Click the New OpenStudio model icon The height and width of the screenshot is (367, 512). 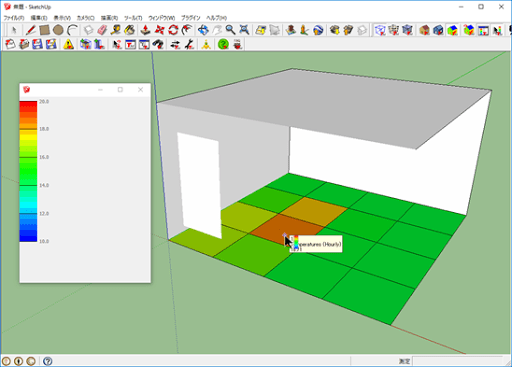pos(10,44)
